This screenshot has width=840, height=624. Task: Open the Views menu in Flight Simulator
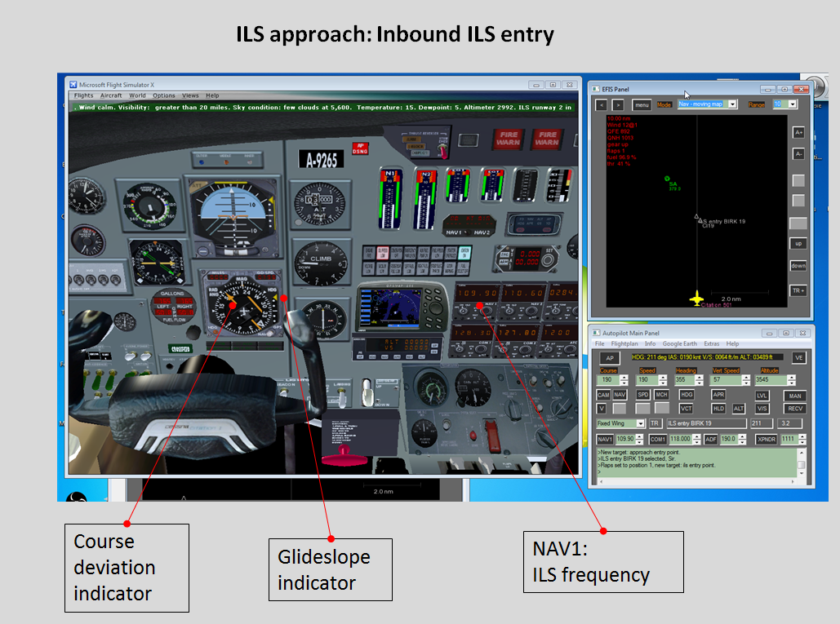click(x=190, y=95)
